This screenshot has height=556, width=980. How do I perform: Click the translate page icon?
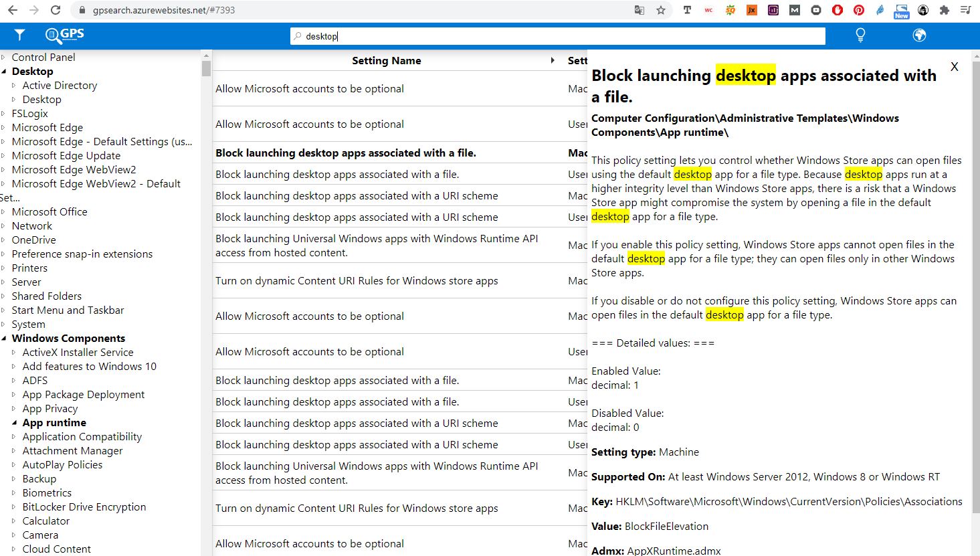640,10
